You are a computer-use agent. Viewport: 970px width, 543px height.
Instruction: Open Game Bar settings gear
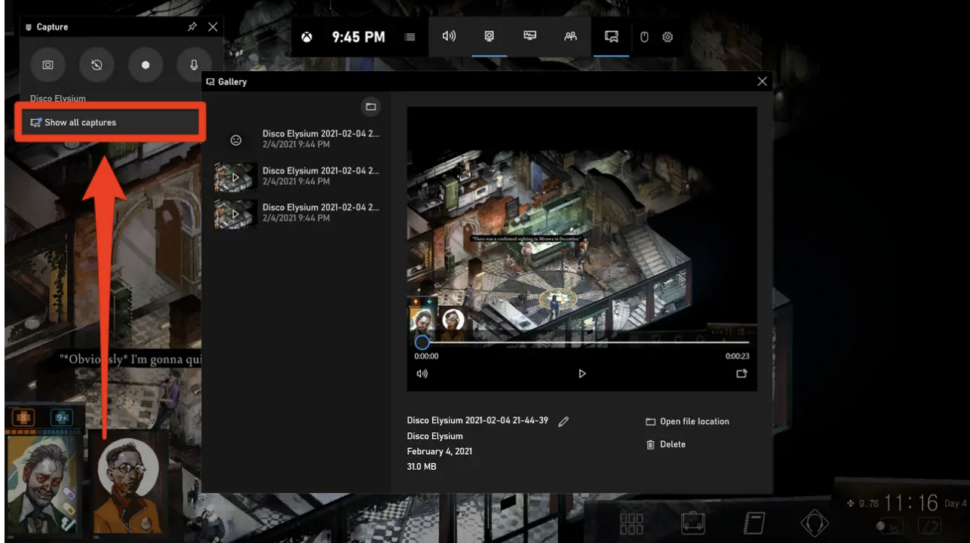[x=668, y=37]
